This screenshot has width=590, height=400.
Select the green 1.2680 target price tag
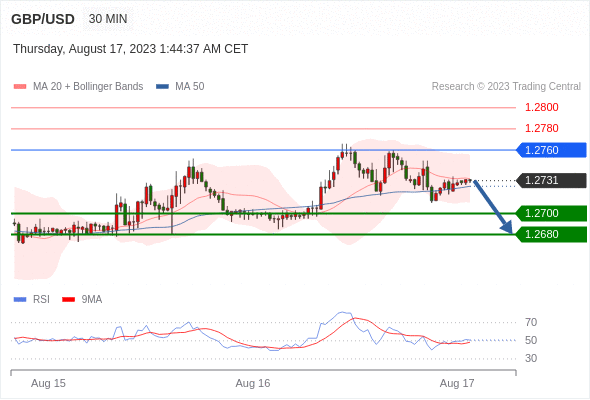pyautogui.click(x=551, y=234)
